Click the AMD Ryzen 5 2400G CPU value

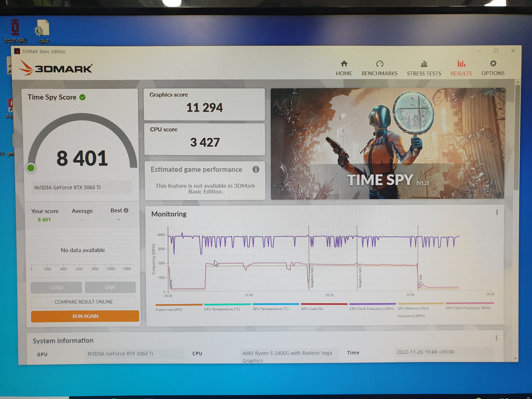[287, 357]
